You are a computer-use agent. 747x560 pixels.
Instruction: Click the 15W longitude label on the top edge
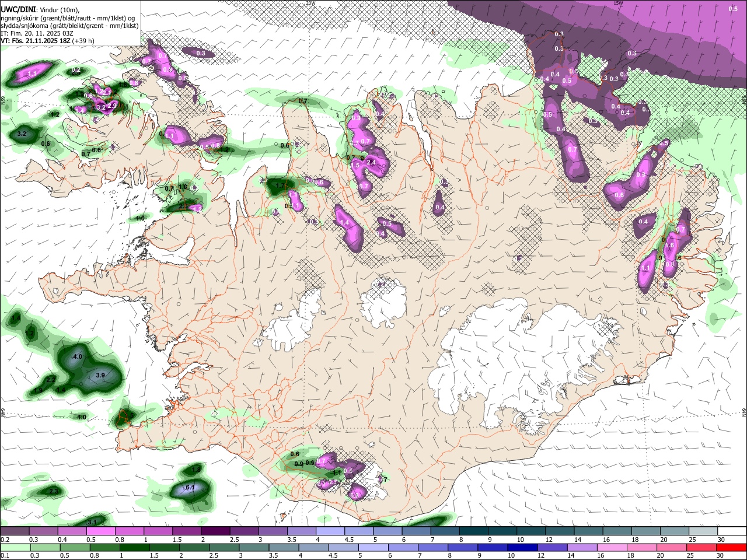tap(619, 3)
